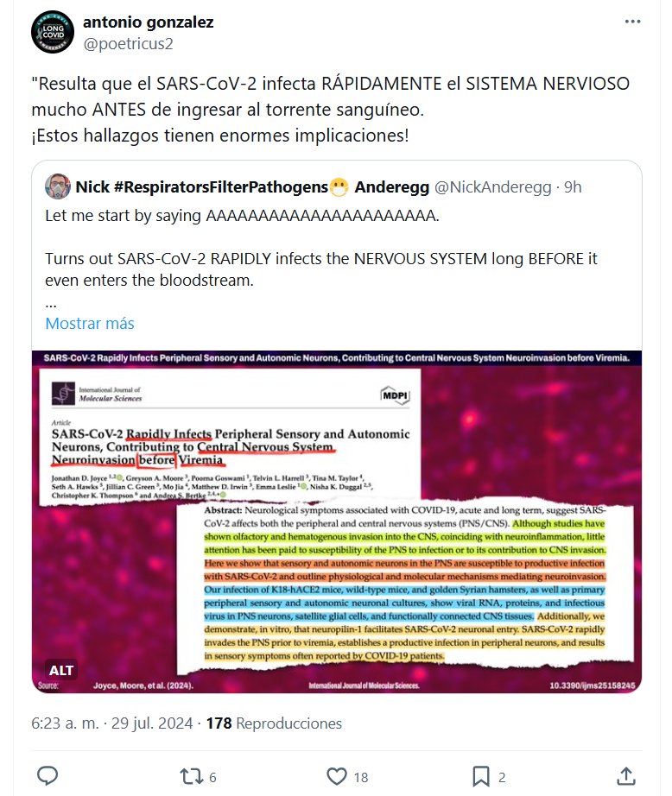The height and width of the screenshot is (796, 672).
Task: Open the 6:23 a. m. 29 jul. 2024 timestamp
Action: click(112, 723)
